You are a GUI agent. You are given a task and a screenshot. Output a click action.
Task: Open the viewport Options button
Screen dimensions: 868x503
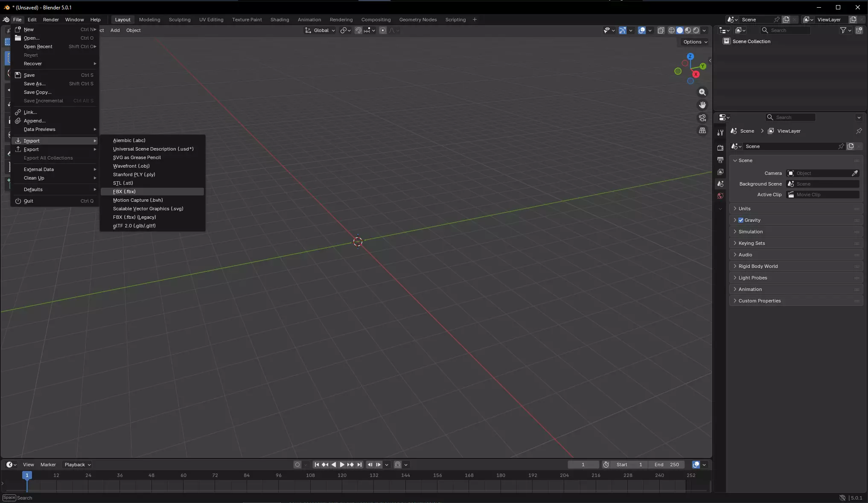coord(695,42)
